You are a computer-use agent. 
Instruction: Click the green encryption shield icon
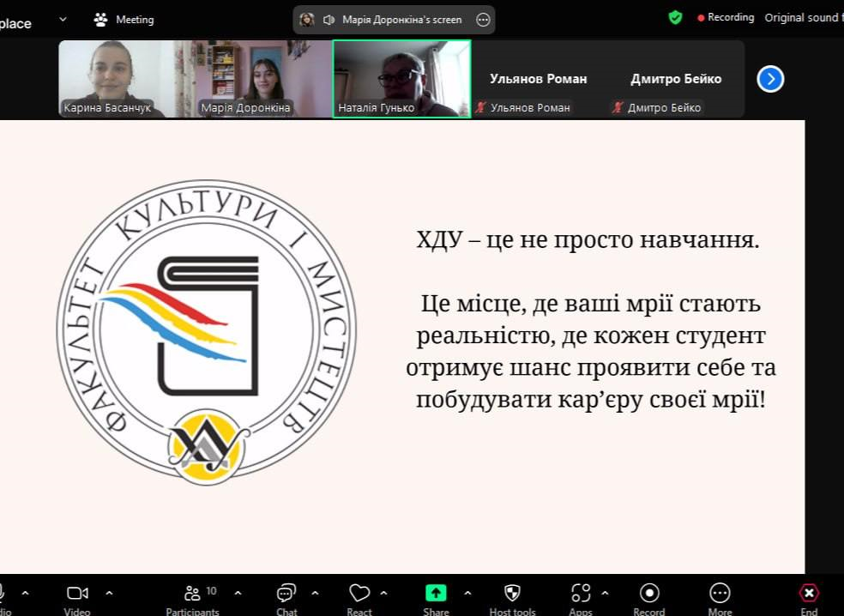click(675, 18)
